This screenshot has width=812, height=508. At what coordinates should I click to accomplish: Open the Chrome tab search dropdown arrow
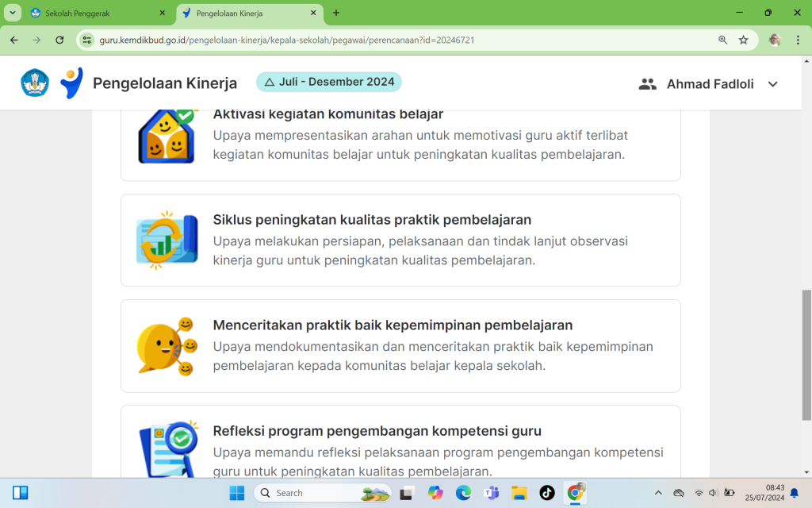click(13, 13)
